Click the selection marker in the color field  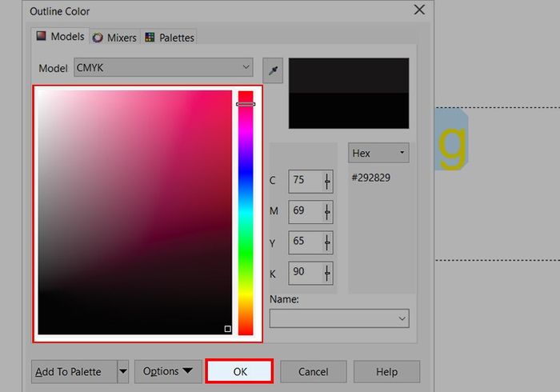tap(227, 329)
